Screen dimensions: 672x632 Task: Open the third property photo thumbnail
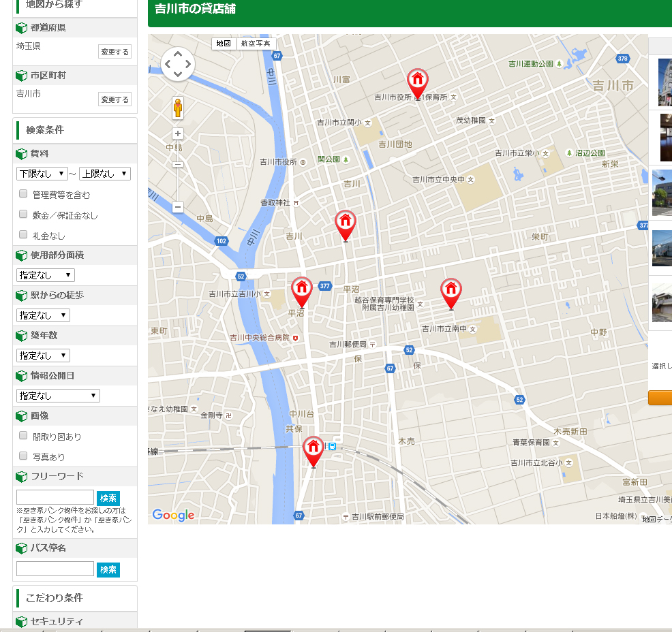(x=662, y=193)
